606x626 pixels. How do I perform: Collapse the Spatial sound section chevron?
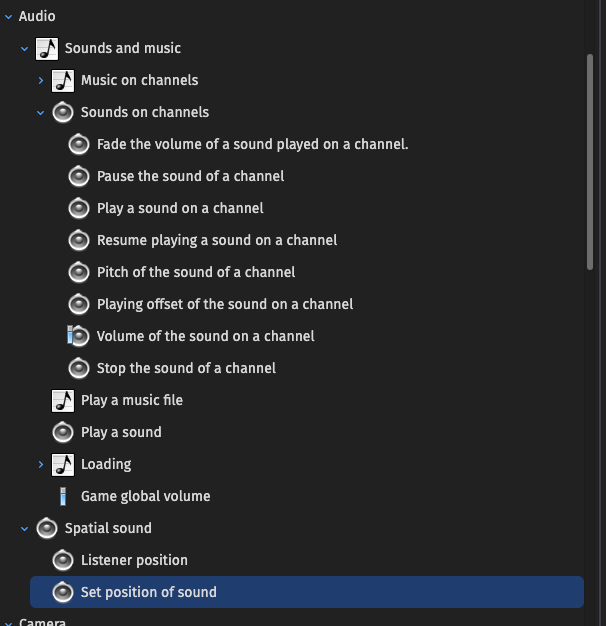24,529
